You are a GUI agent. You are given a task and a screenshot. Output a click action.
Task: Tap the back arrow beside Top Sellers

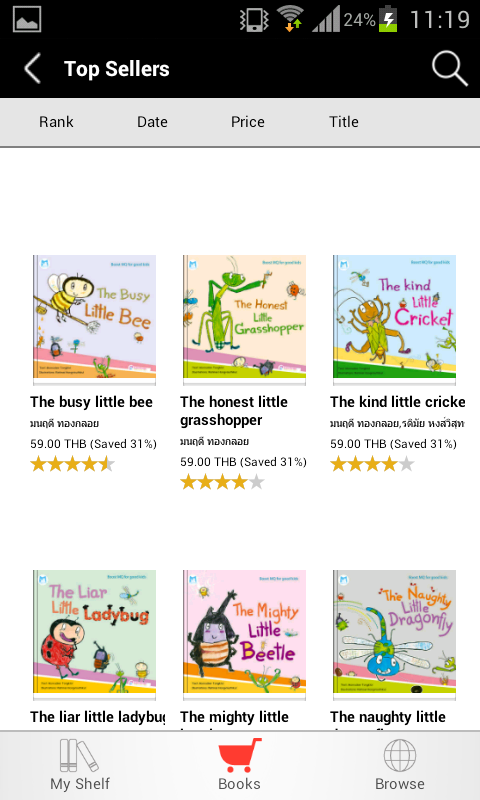tap(33, 69)
